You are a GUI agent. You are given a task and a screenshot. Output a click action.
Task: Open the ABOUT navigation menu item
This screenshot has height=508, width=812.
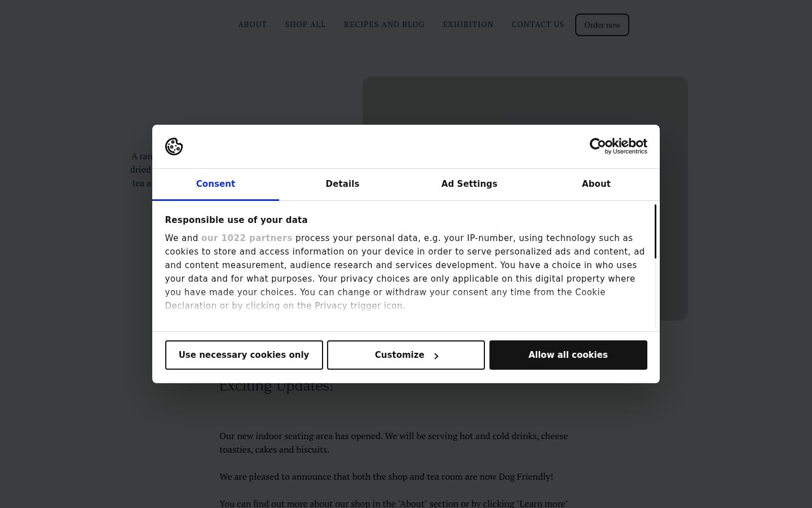click(x=252, y=24)
